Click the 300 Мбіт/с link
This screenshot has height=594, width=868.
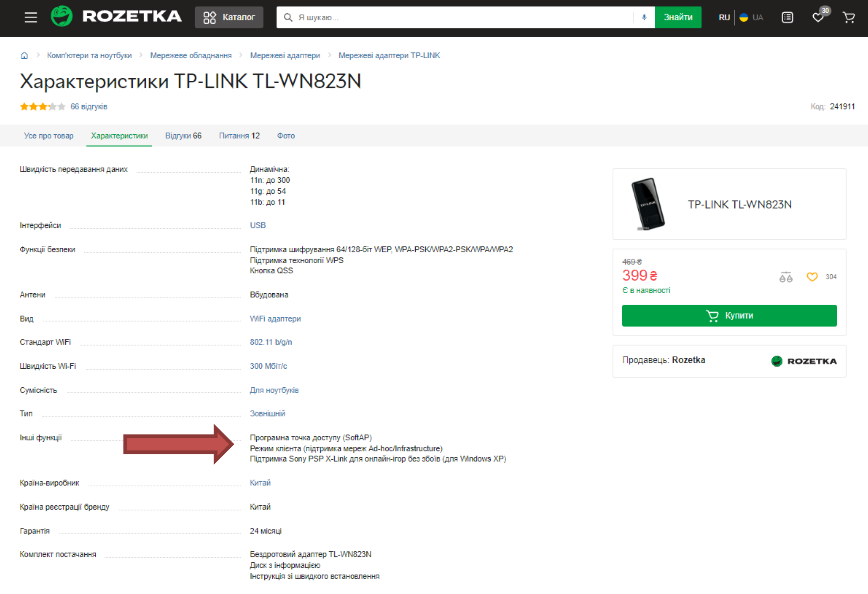coord(268,366)
